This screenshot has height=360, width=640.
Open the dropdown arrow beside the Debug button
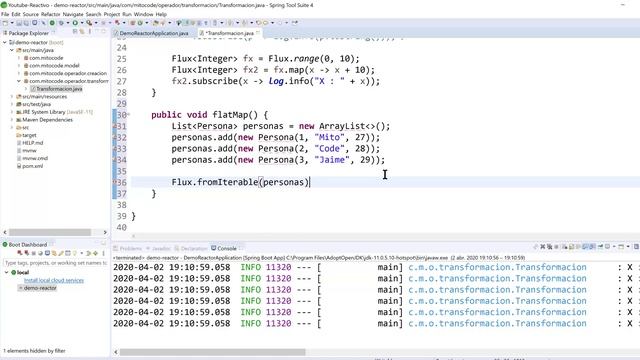pyautogui.click(x=68, y=23)
